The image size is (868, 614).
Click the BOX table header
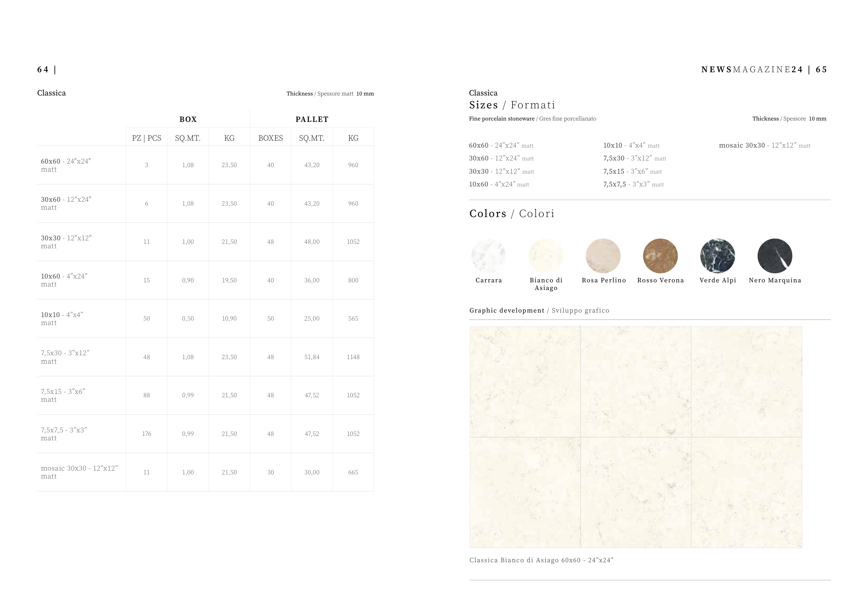point(188,119)
